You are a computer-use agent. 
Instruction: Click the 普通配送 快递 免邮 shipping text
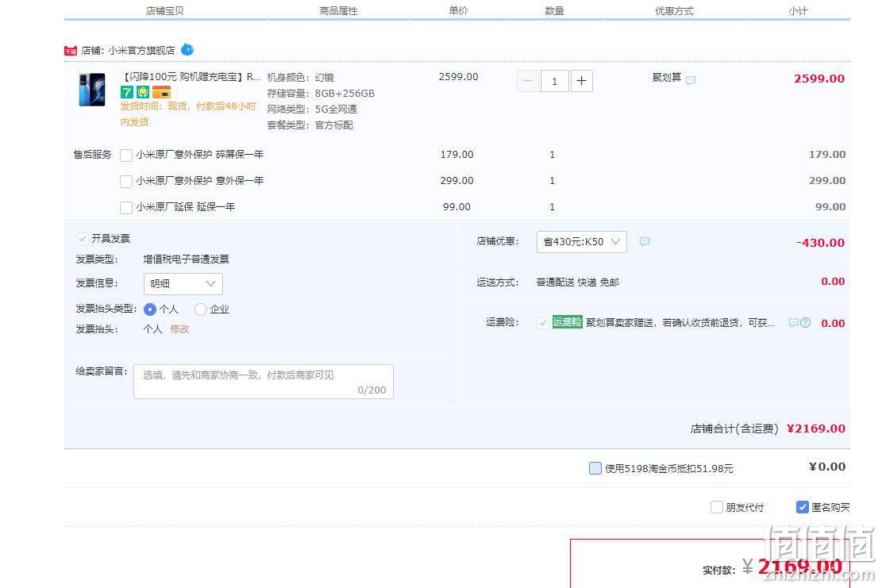coord(578,282)
